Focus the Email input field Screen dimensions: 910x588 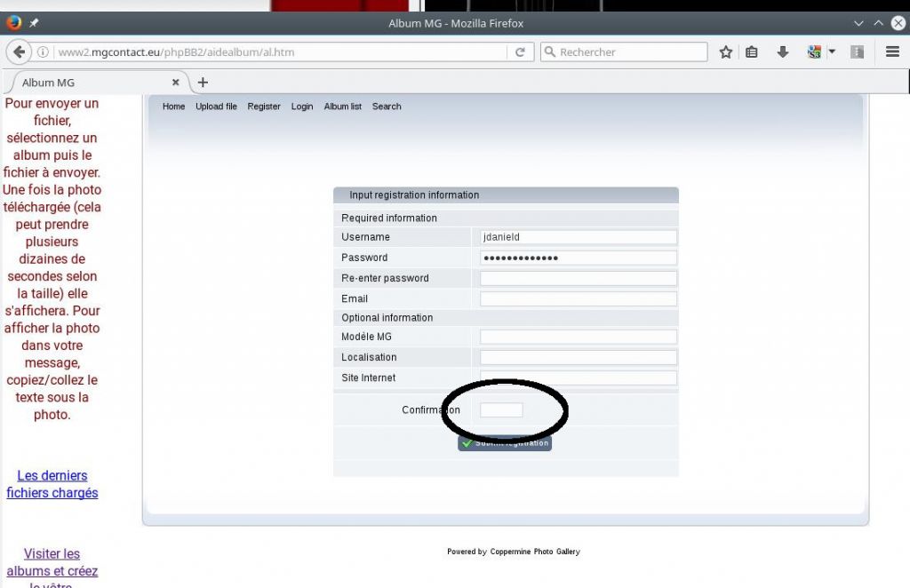578,299
